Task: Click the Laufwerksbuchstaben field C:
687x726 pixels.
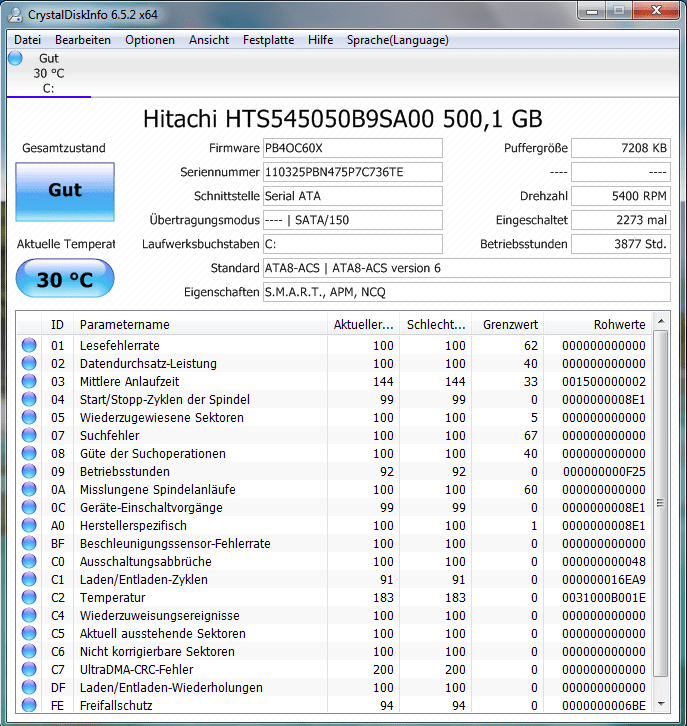Action: pyautogui.click(x=353, y=244)
